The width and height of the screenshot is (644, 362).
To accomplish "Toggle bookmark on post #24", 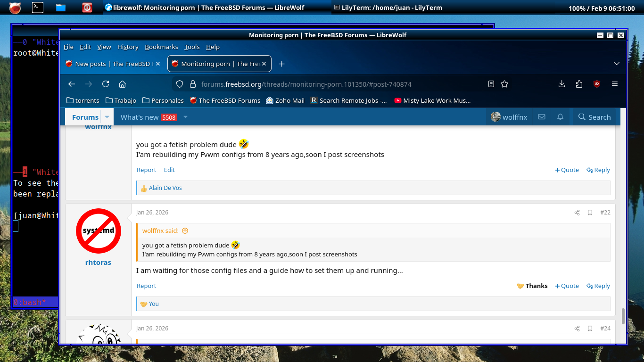I will tap(590, 329).
